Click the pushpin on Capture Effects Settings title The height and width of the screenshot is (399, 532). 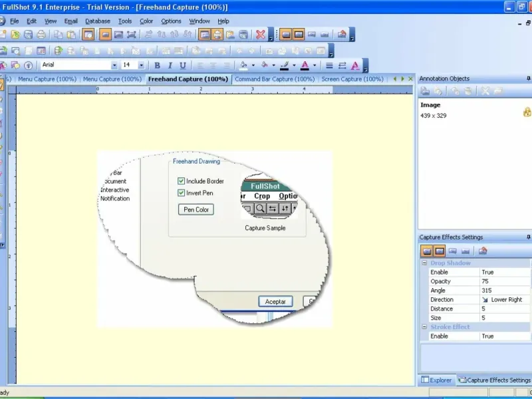[x=528, y=237]
